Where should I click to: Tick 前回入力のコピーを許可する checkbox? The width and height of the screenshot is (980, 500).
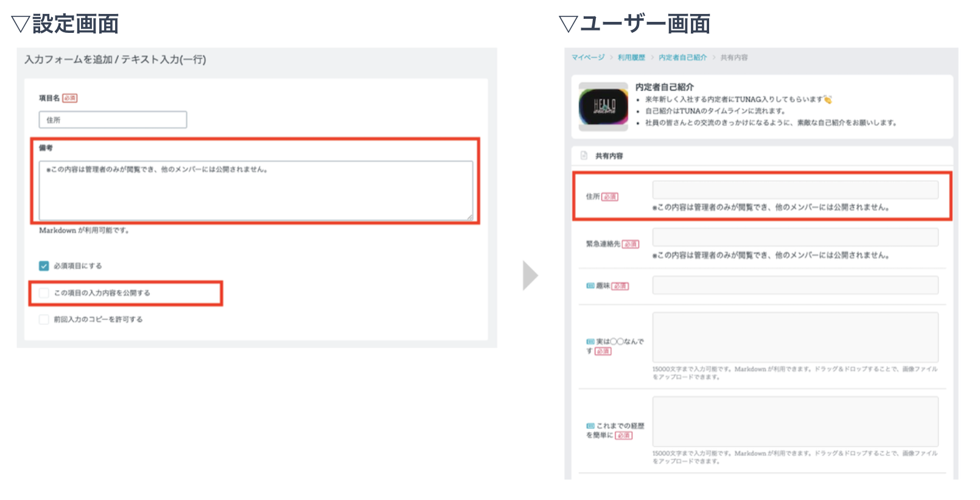(44, 319)
